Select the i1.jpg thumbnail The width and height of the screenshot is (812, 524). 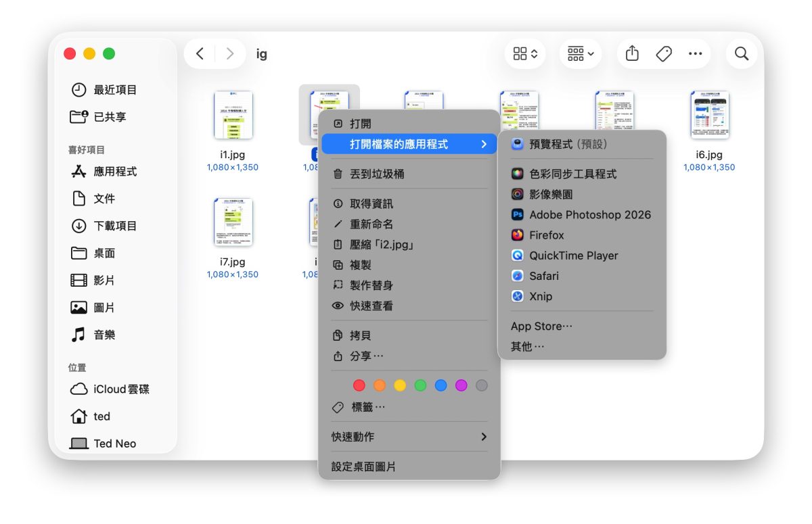(x=233, y=115)
